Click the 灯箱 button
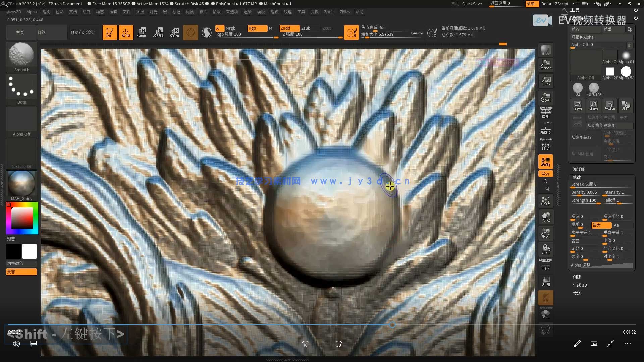The image size is (644, 362). click(42, 33)
